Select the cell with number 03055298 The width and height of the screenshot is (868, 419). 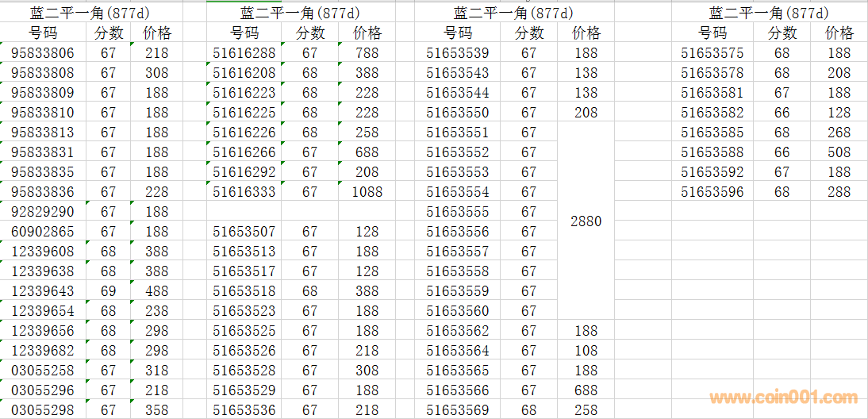tap(43, 410)
